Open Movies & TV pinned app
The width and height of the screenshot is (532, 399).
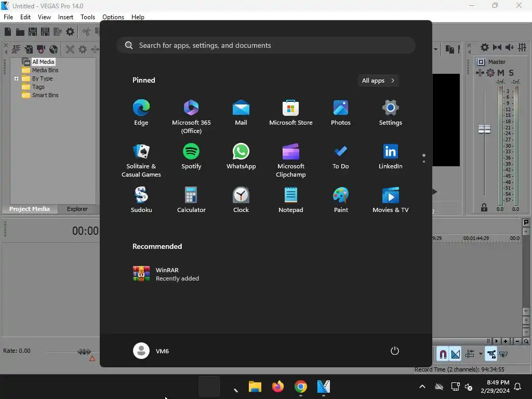pos(391,200)
